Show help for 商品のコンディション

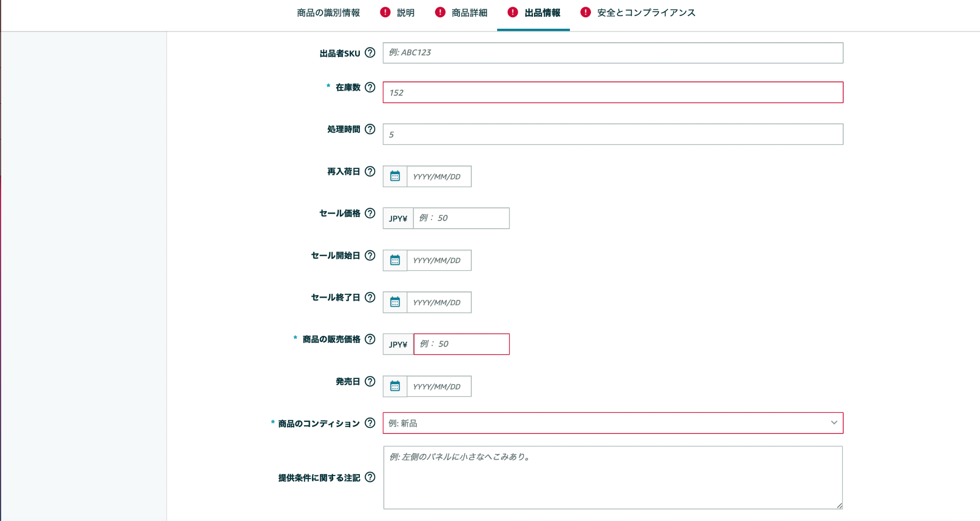pos(370,423)
